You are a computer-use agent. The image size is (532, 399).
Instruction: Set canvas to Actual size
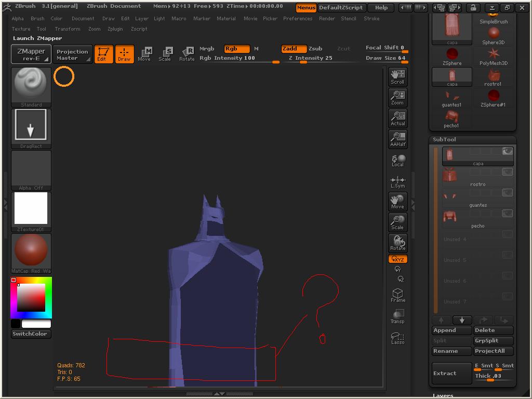click(397, 119)
